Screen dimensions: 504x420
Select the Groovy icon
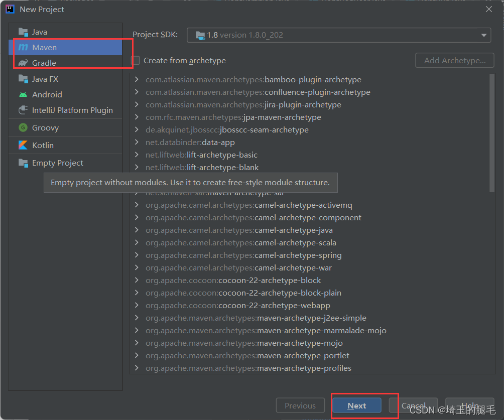23,127
